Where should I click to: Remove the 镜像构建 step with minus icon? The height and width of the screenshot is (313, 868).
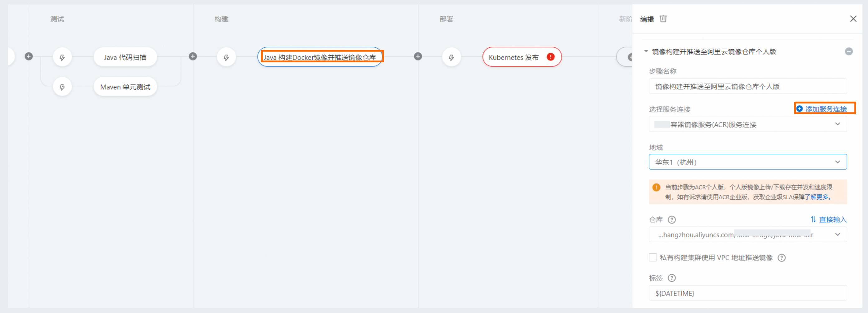pos(849,51)
